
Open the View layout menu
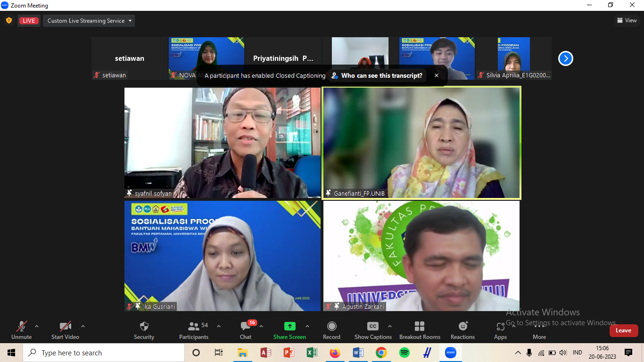627,20
